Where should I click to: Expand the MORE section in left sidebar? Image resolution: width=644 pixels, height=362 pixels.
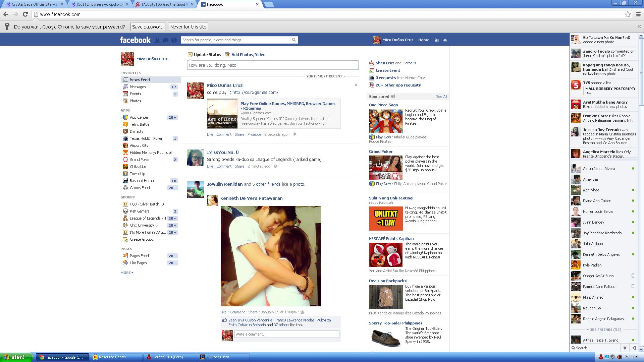pyautogui.click(x=127, y=273)
